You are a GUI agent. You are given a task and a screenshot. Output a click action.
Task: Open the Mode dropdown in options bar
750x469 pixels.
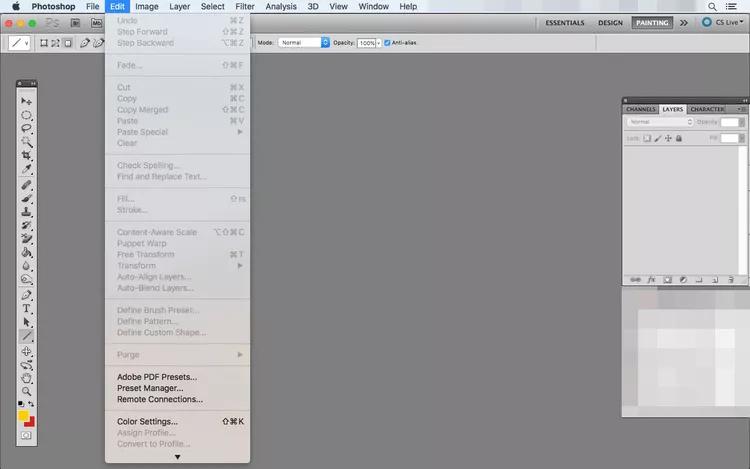click(304, 43)
